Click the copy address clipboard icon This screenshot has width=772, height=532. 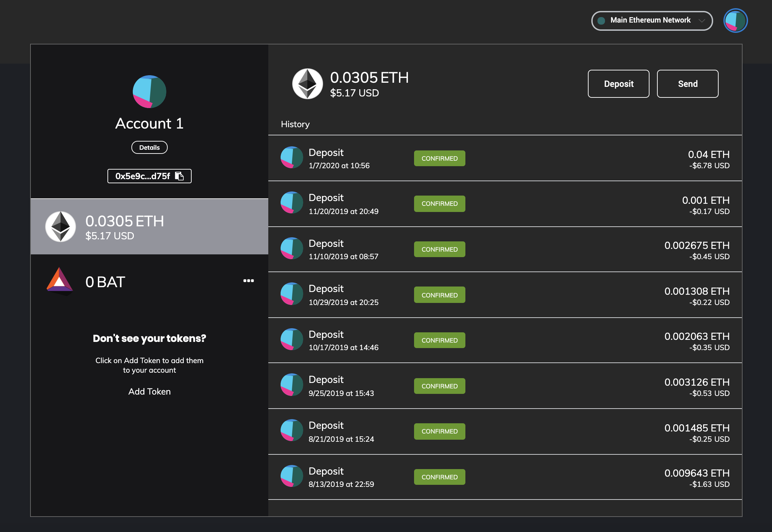click(x=179, y=176)
